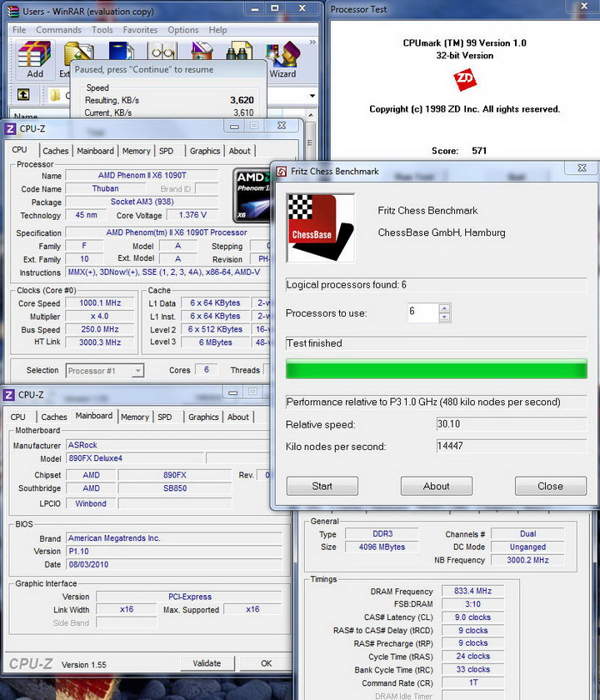
Task: Click the Close button in Fritz Chess Benchmark
Action: tap(551, 486)
